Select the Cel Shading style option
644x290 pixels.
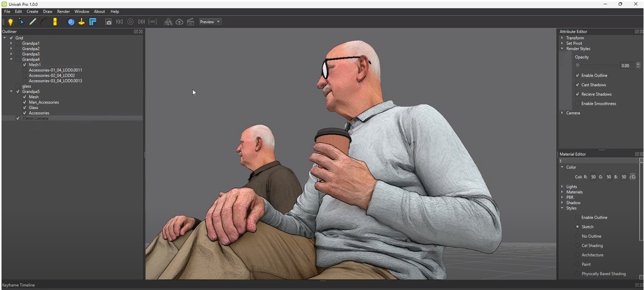[577, 246]
